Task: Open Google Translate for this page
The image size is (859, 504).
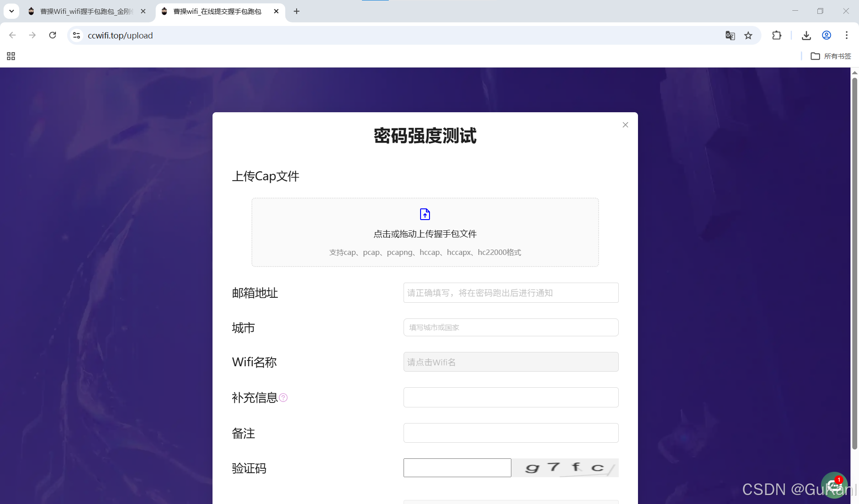Action: (x=730, y=35)
